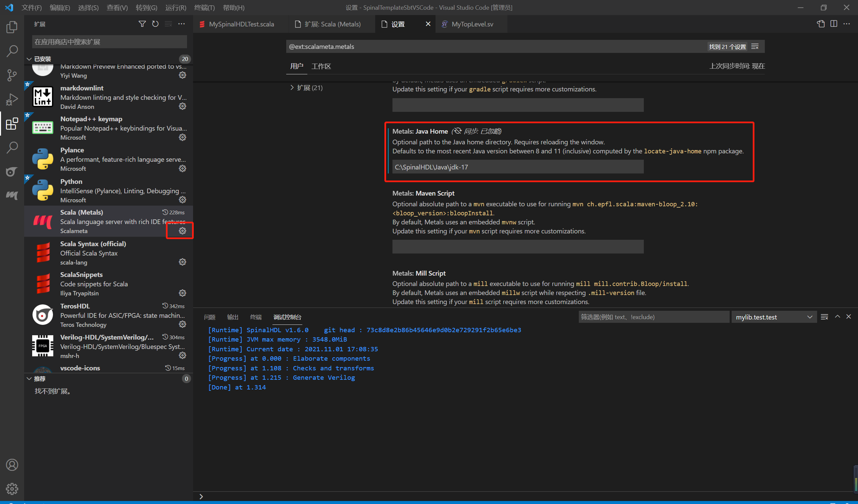The height and width of the screenshot is (504, 858).
Task: Open the ScalaSnippets manage gear
Action: [x=183, y=293]
